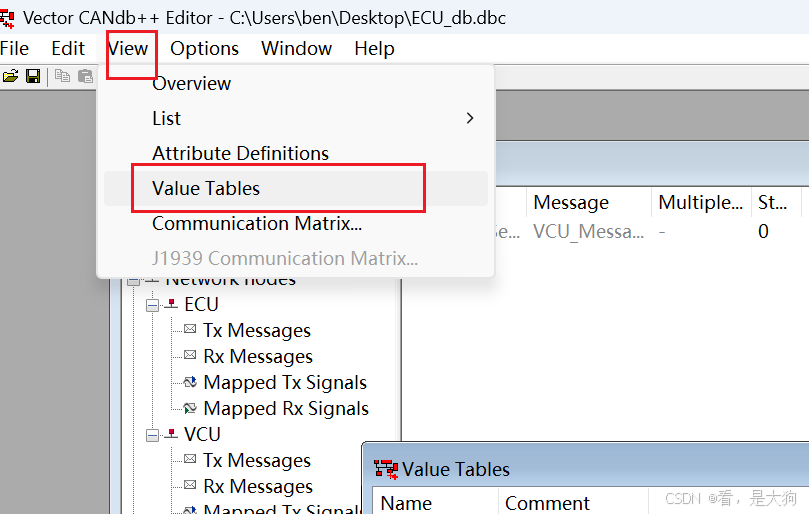Open the Edit menu
The image size is (809, 514).
pos(68,49)
